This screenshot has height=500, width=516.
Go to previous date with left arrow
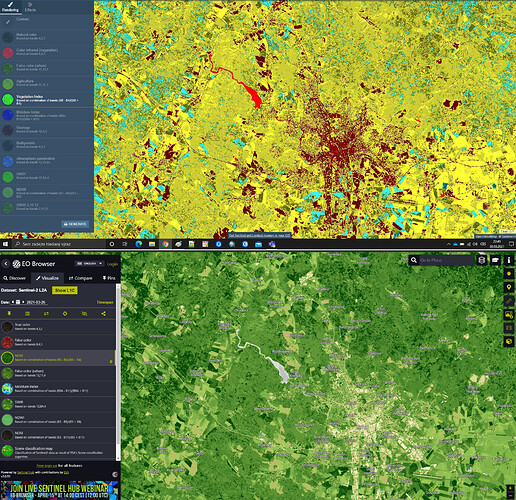[x=13, y=302]
